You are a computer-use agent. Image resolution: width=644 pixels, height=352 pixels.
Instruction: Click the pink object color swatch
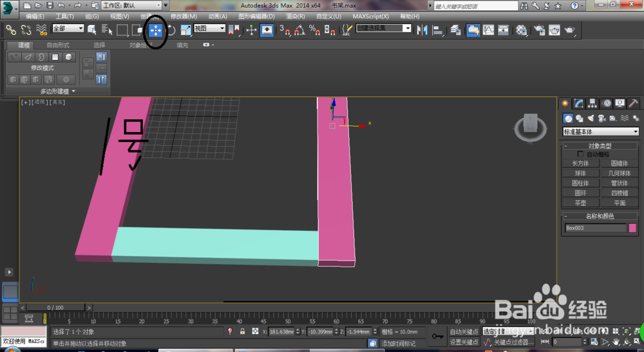tap(632, 228)
